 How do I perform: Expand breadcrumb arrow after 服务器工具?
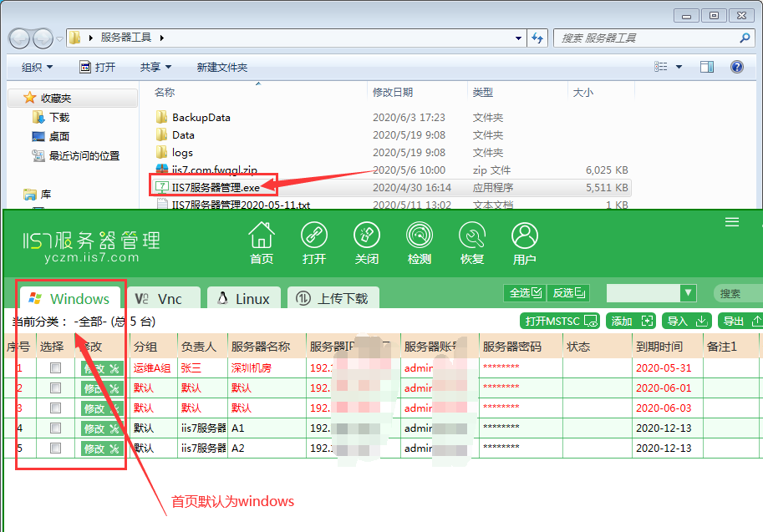[x=161, y=38]
